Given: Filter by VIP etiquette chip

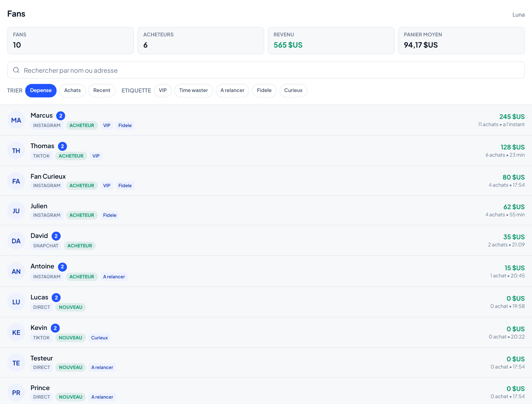Looking at the screenshot, I should [163, 90].
